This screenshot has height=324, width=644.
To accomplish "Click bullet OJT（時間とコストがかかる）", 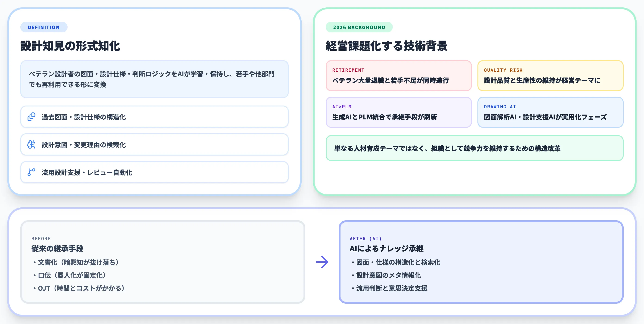I will 80,288.
